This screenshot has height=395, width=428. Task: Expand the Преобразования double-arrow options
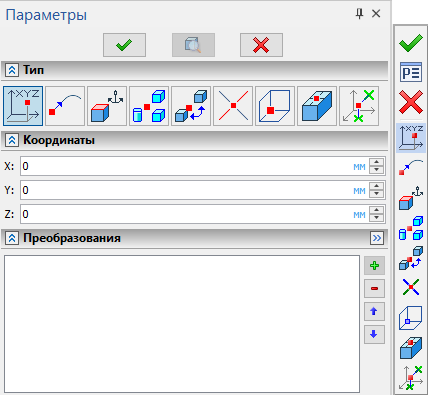coord(377,238)
